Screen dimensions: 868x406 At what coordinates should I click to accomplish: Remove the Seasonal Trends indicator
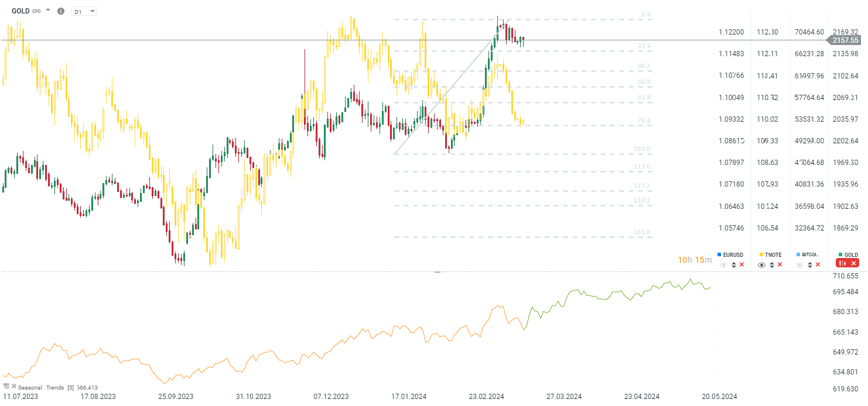click(x=14, y=386)
